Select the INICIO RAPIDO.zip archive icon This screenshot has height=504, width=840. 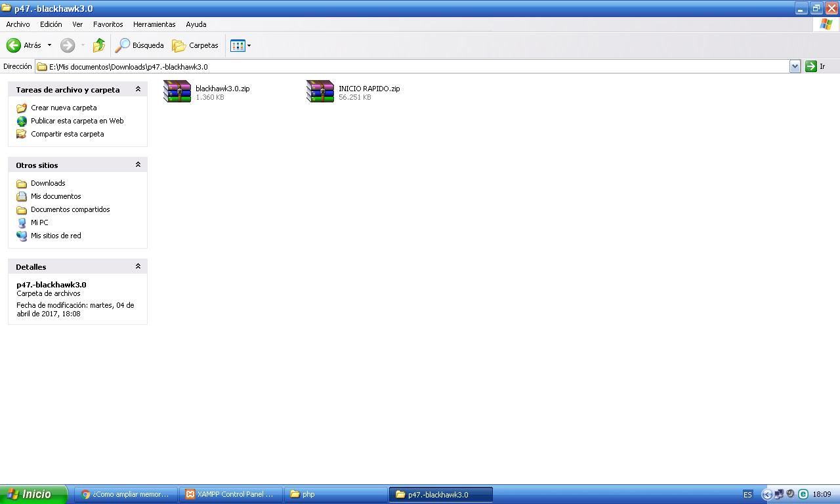coord(320,91)
